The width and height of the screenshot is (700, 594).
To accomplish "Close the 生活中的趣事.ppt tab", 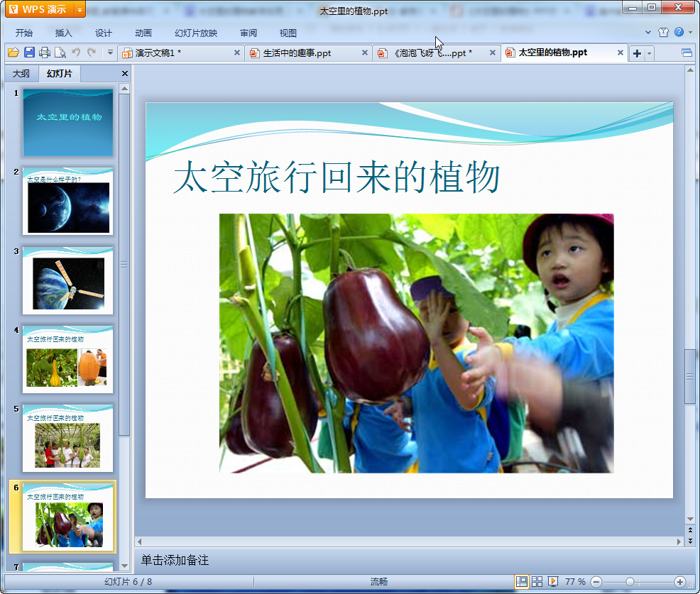I will click(x=365, y=53).
